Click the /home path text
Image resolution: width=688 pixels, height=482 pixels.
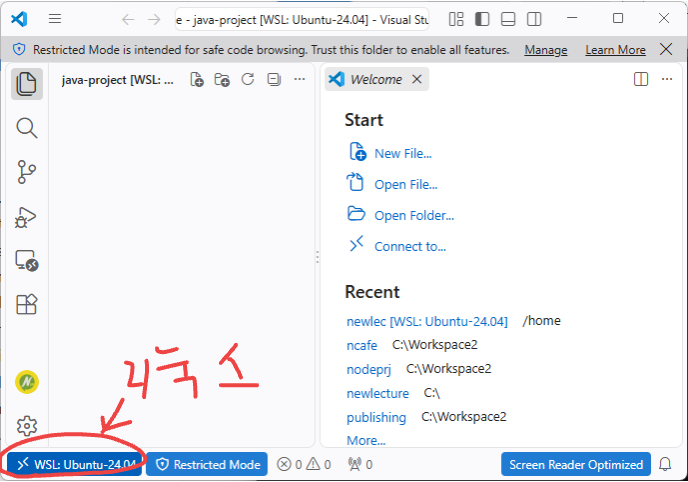point(541,321)
